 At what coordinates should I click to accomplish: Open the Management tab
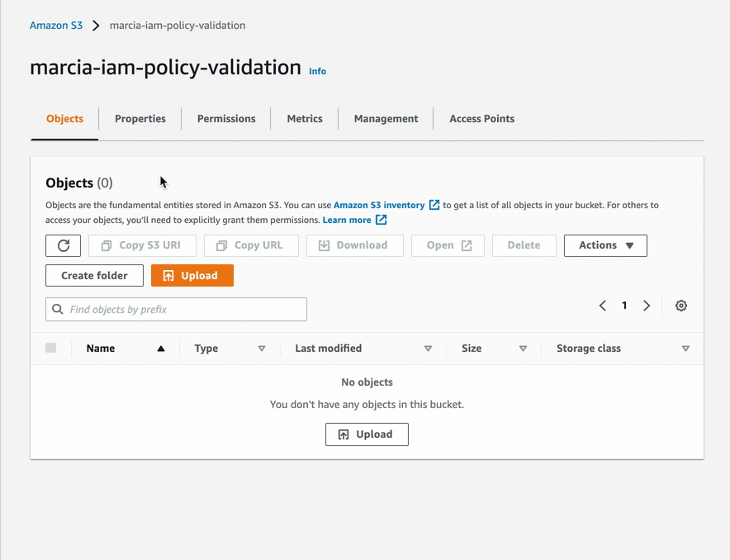[386, 119]
